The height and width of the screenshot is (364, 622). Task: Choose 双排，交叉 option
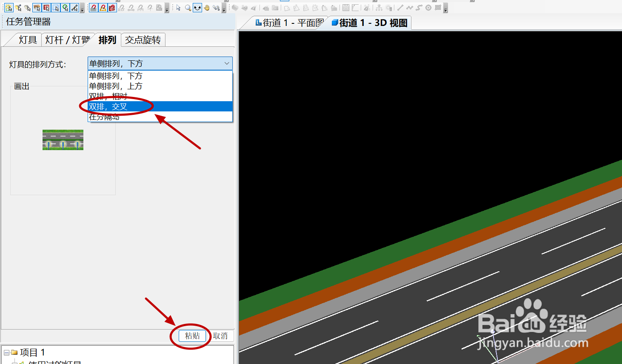click(160, 106)
